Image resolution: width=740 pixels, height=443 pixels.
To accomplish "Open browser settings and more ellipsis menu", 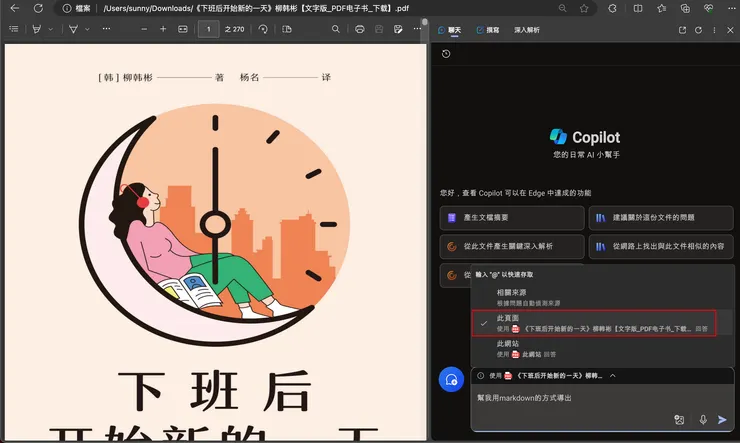I will tap(730, 8).
